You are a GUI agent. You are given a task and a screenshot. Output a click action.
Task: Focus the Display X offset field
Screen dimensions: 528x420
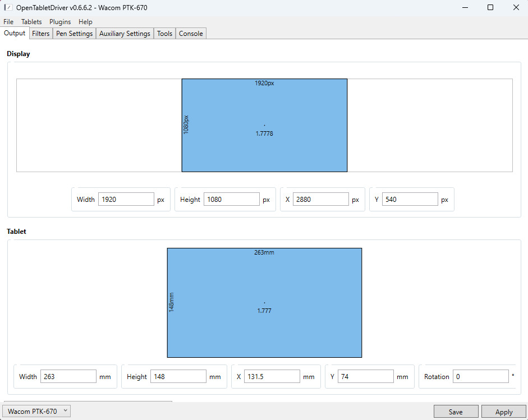(320, 200)
